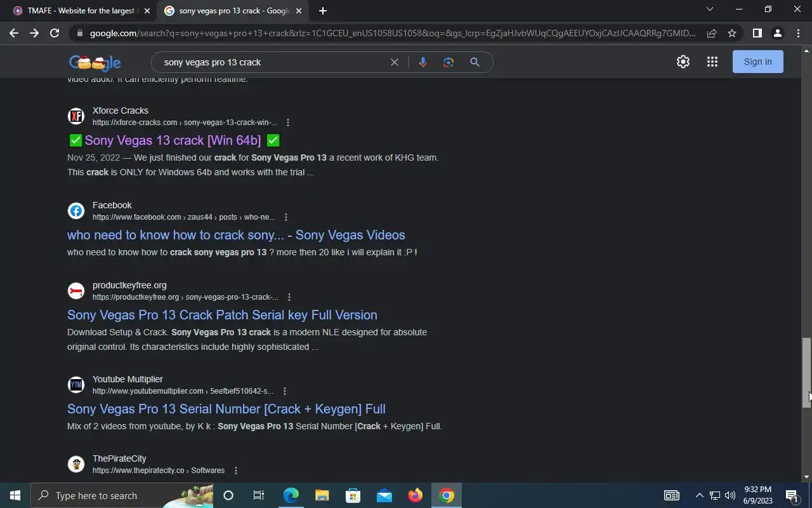The height and width of the screenshot is (508, 812).
Task: Click the taskbar search box
Action: (x=122, y=495)
